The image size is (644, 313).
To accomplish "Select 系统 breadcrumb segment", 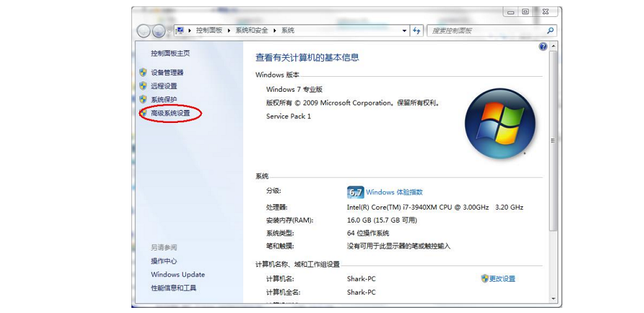I will pos(288,31).
